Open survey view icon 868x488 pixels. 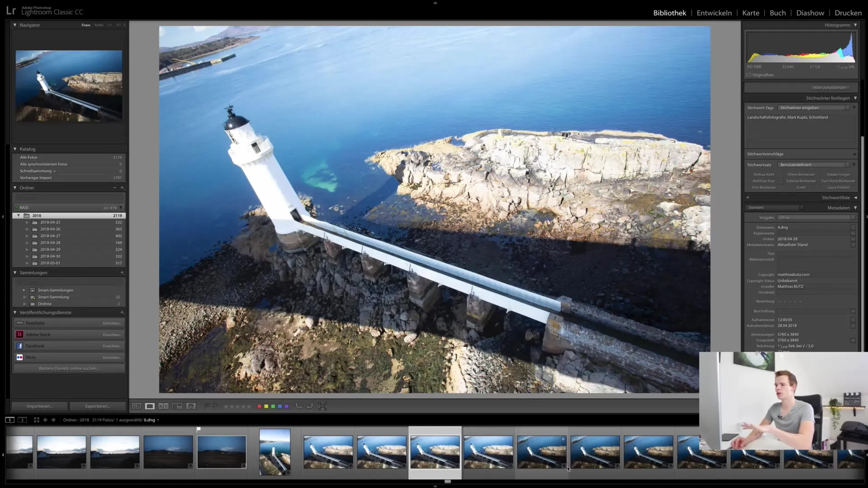coord(177,406)
